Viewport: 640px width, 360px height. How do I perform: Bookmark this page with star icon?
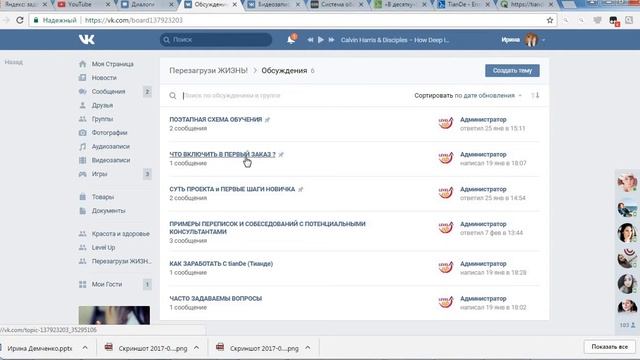(x=550, y=20)
